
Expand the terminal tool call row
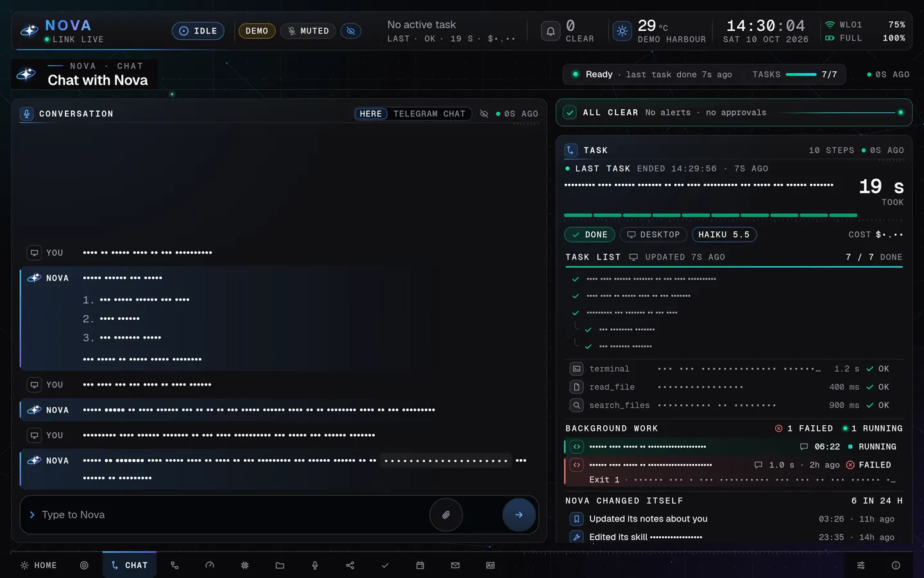pyautogui.click(x=734, y=369)
